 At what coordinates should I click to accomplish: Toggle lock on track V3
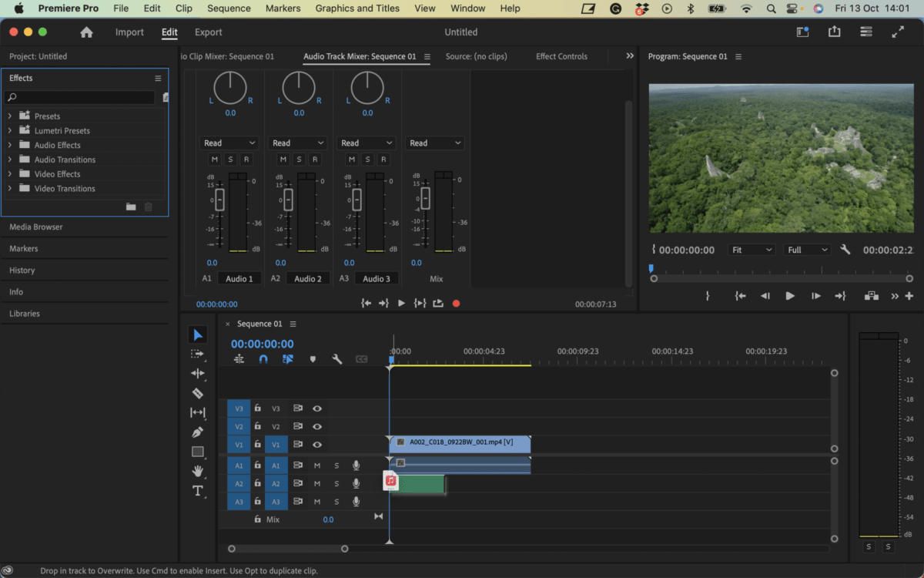(258, 408)
